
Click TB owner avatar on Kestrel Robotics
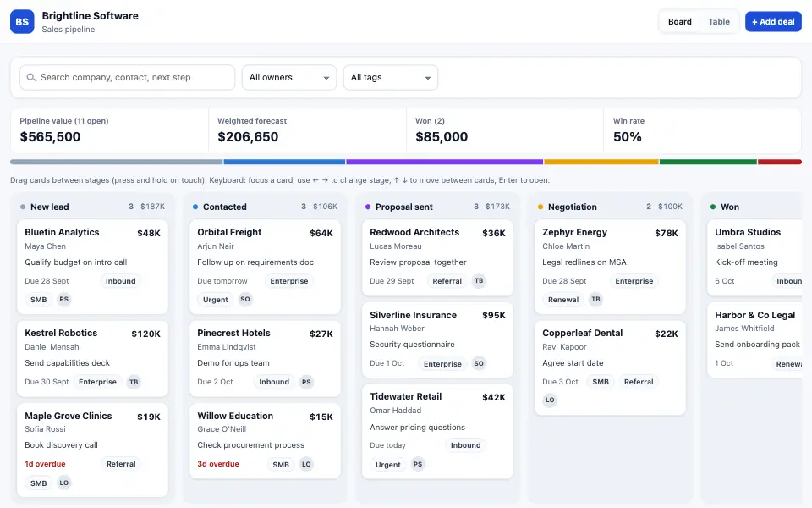[x=134, y=382]
